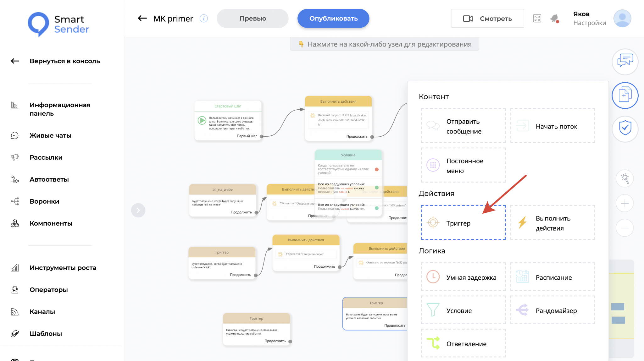Click the add node document icon
This screenshot has height=361, width=644.
coord(625,95)
